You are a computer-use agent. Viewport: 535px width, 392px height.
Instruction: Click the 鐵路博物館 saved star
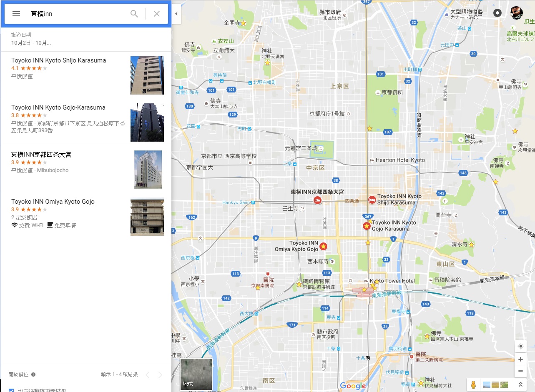point(299,285)
